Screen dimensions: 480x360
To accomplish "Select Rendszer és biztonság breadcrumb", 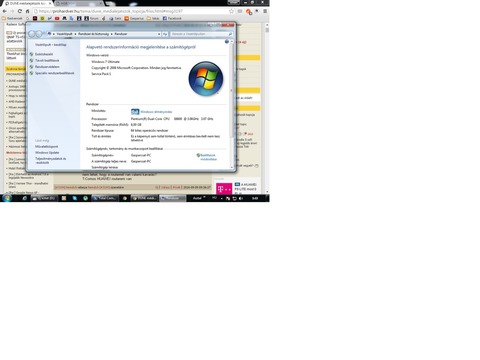I will (94, 34).
